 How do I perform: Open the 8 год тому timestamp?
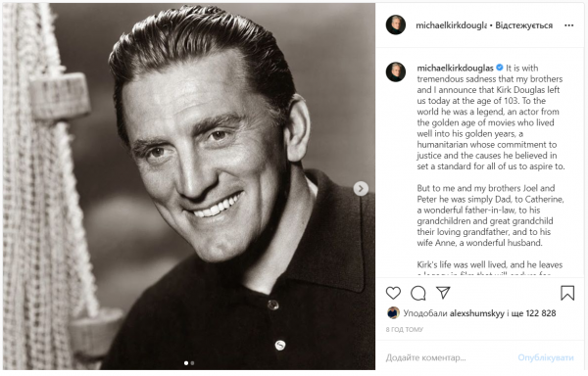(404, 330)
